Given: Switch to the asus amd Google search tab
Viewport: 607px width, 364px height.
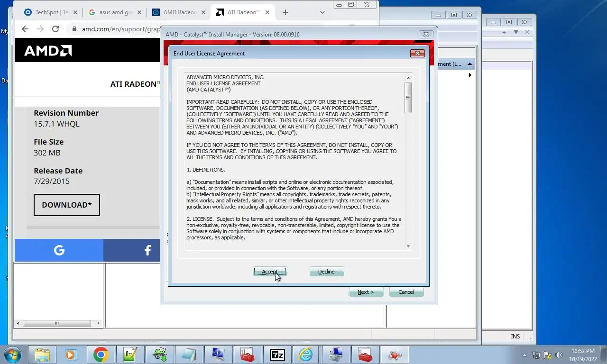Looking at the screenshot, I should (111, 12).
